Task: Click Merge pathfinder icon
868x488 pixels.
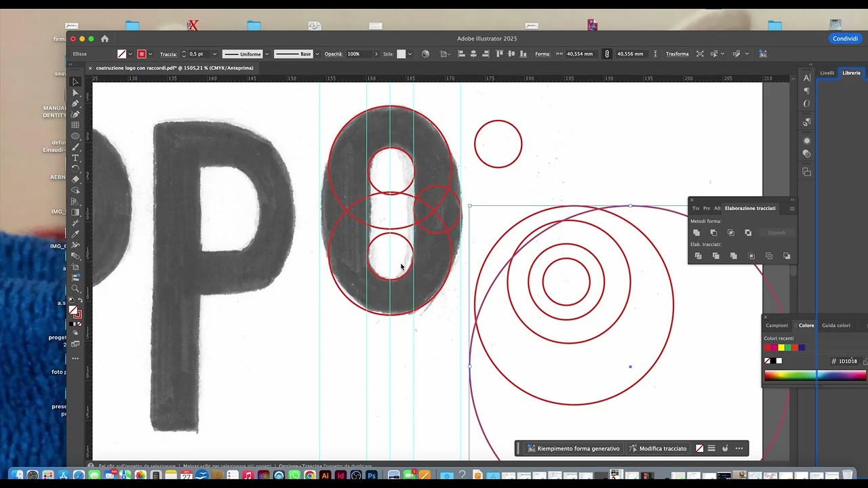Action: (x=734, y=256)
